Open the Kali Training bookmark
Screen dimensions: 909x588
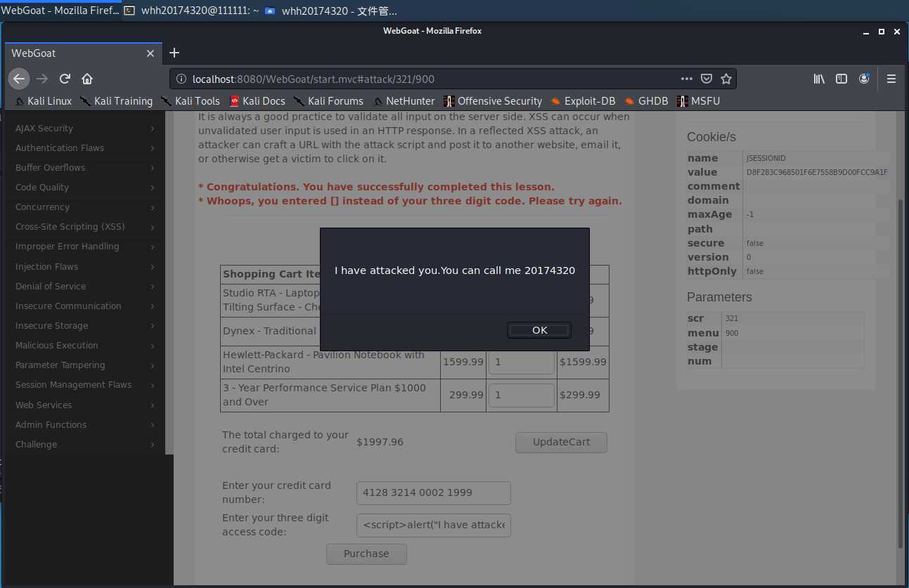pyautogui.click(x=116, y=101)
